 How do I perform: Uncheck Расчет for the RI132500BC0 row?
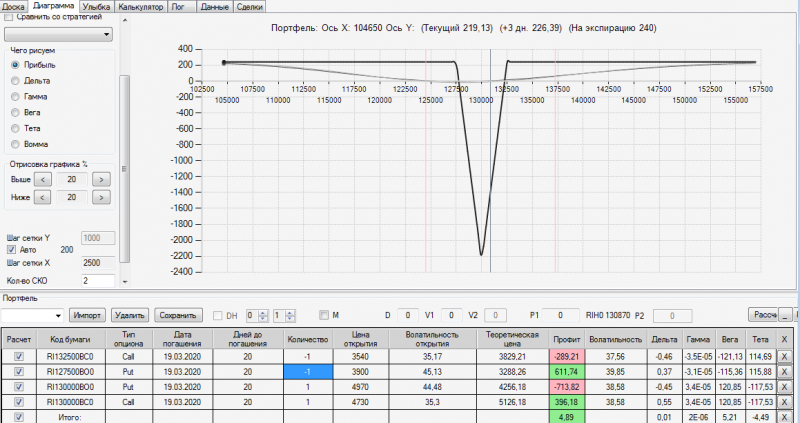click(19, 357)
